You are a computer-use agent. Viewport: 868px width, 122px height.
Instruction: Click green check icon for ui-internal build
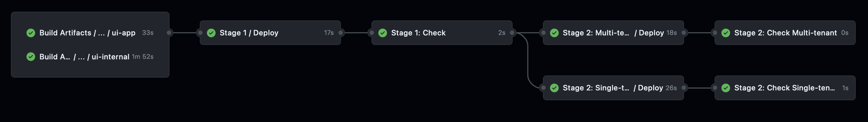[x=31, y=57]
